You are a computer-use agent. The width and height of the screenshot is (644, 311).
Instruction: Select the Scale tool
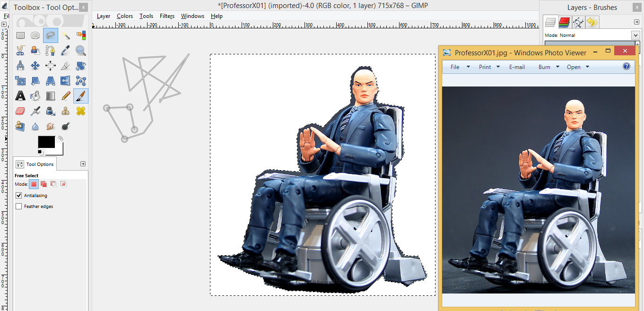coord(20,81)
